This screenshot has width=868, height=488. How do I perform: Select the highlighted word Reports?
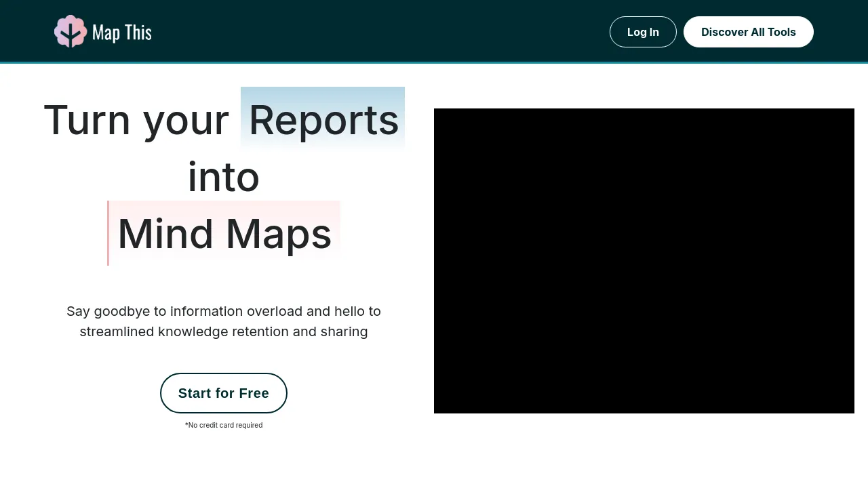pyautogui.click(x=323, y=119)
